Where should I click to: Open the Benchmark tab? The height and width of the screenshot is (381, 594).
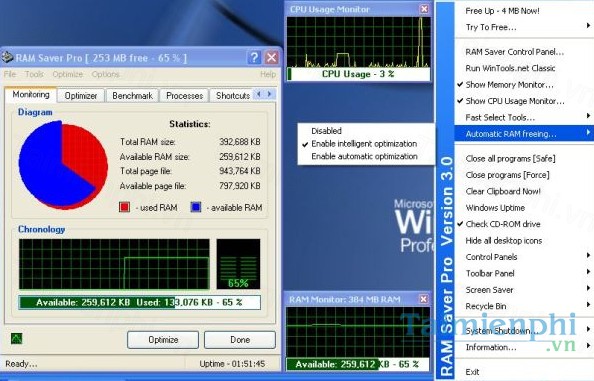(132, 96)
